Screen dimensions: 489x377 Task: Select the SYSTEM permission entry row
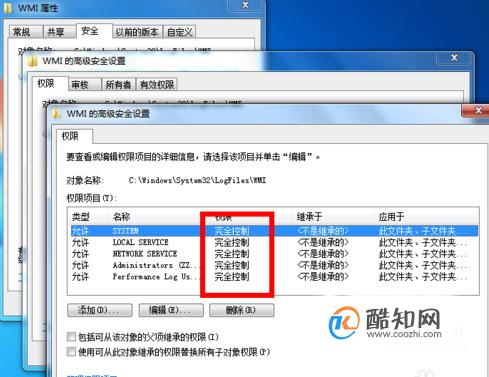pos(274,231)
